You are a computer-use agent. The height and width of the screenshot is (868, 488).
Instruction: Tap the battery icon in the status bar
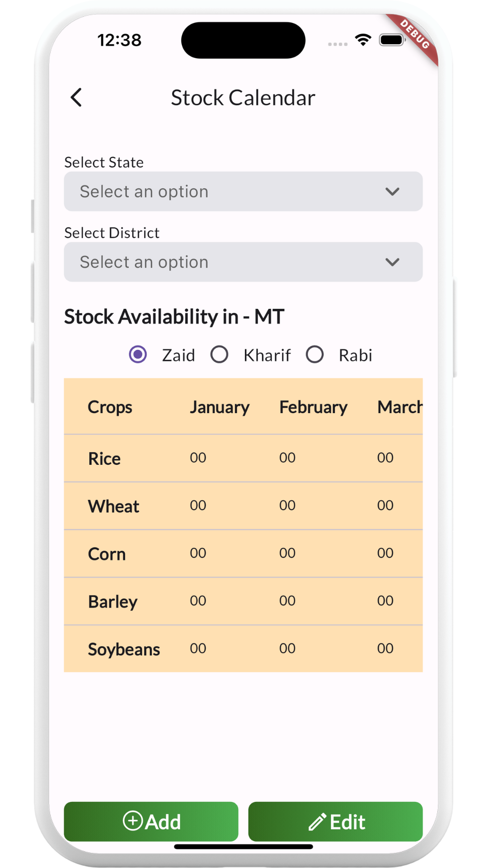[392, 40]
